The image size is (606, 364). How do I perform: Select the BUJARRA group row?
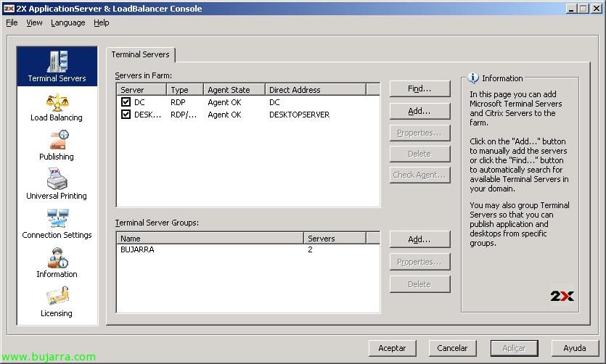click(x=247, y=249)
